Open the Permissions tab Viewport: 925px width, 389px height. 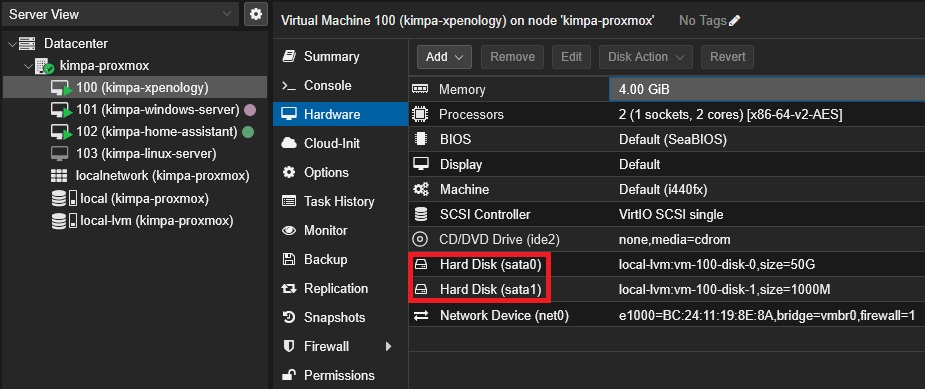click(x=340, y=375)
